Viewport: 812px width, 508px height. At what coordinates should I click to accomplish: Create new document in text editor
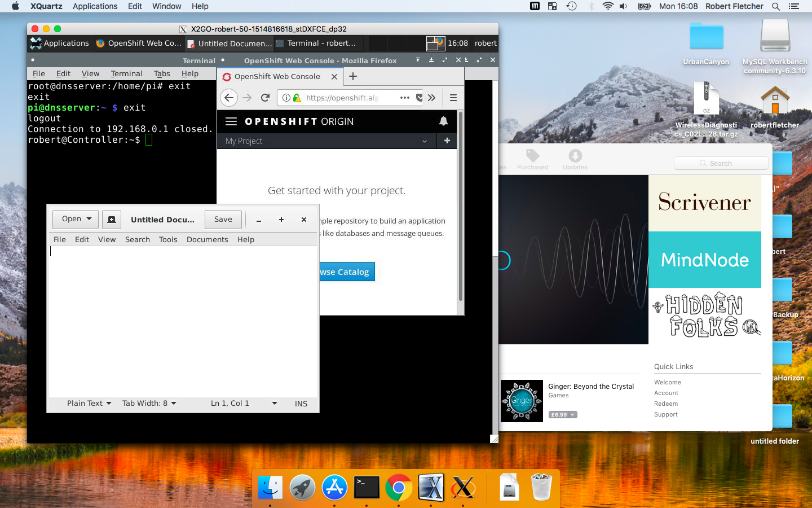[112, 220]
